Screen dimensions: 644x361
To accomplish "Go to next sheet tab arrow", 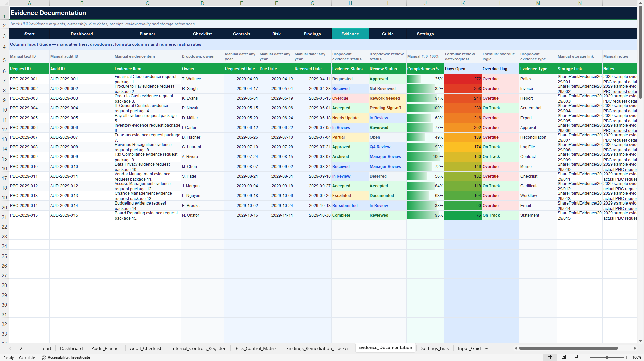I will tap(21, 348).
